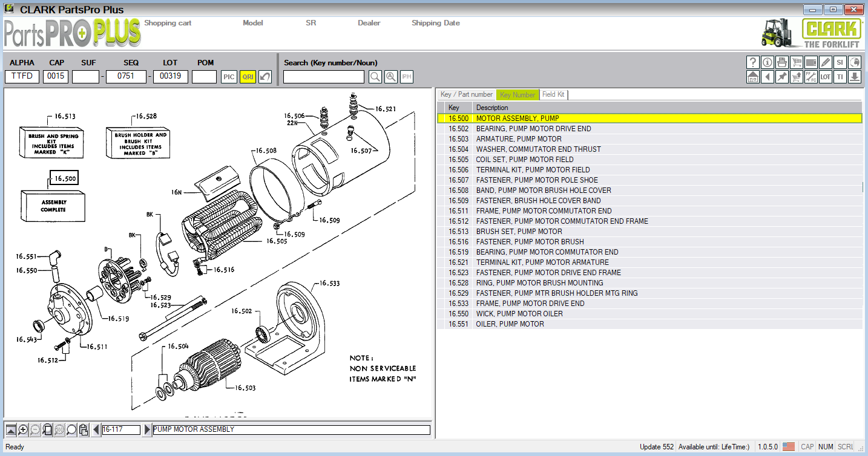
Task: Click the magnifier with letter A icon
Action: pyautogui.click(x=391, y=77)
